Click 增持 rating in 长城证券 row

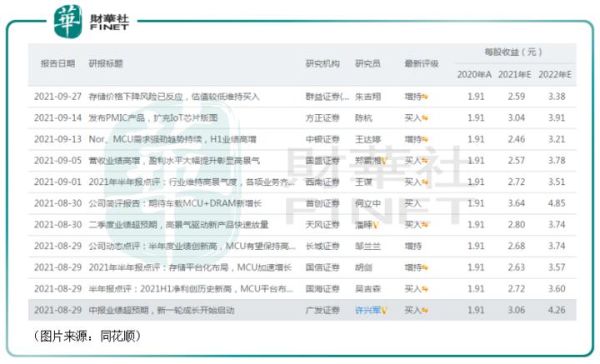click(412, 246)
